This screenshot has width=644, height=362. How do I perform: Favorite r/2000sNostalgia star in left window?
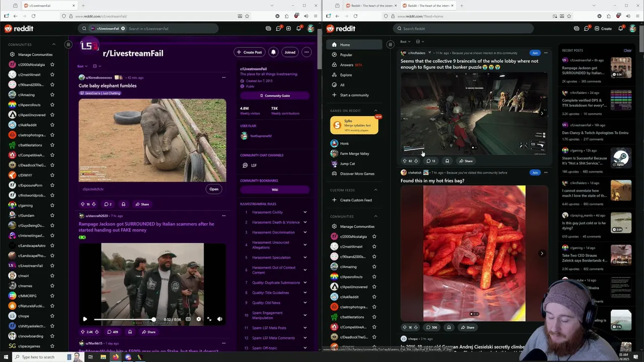[52, 64]
